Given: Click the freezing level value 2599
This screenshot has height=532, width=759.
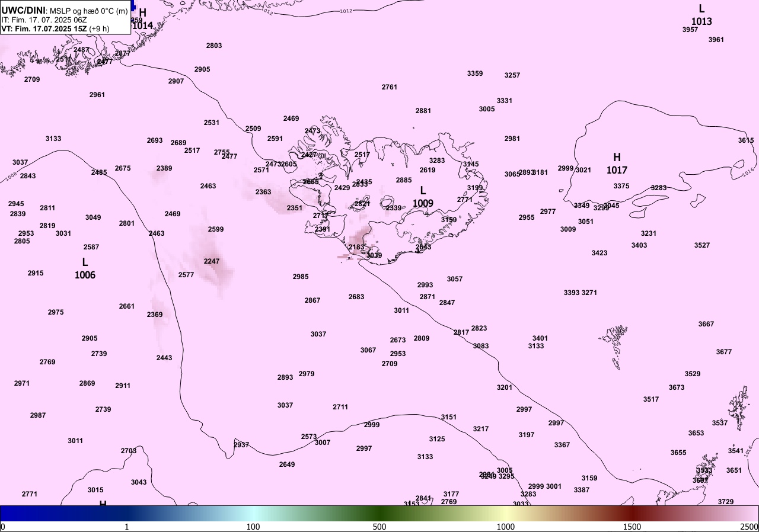Looking at the screenshot, I should point(216,229).
